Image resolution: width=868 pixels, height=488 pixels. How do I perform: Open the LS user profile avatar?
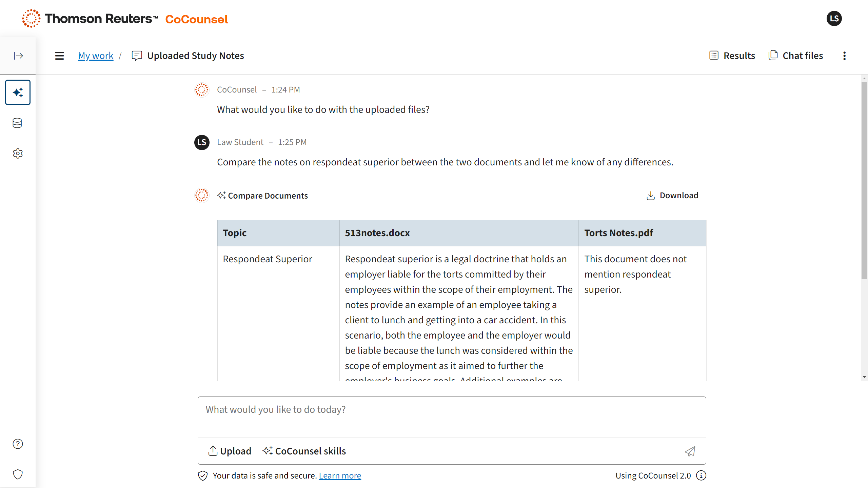click(x=834, y=19)
